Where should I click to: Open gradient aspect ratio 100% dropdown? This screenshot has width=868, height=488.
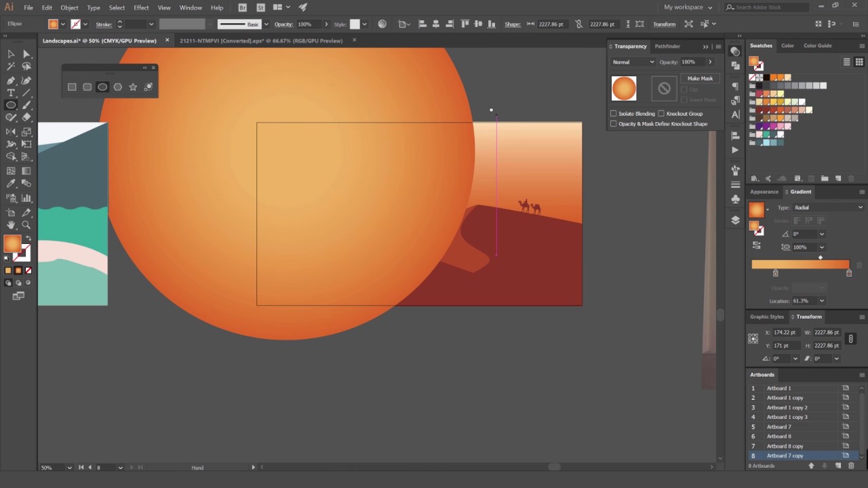[821, 247]
